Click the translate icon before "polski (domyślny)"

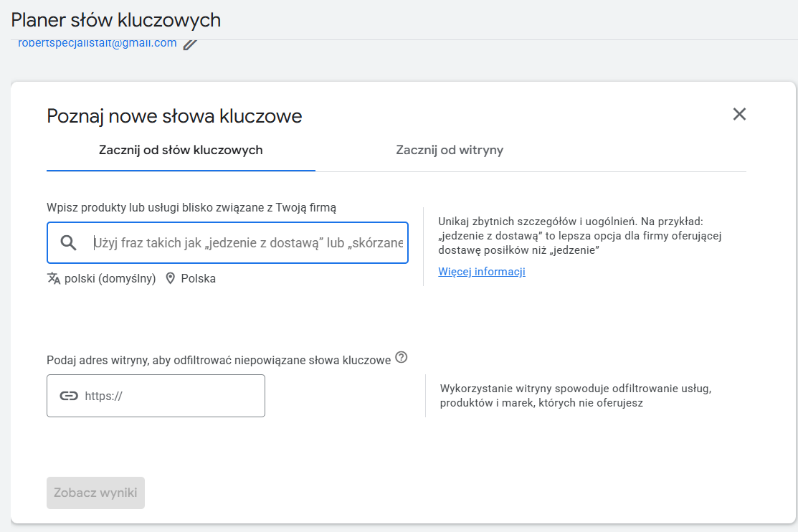click(54, 278)
